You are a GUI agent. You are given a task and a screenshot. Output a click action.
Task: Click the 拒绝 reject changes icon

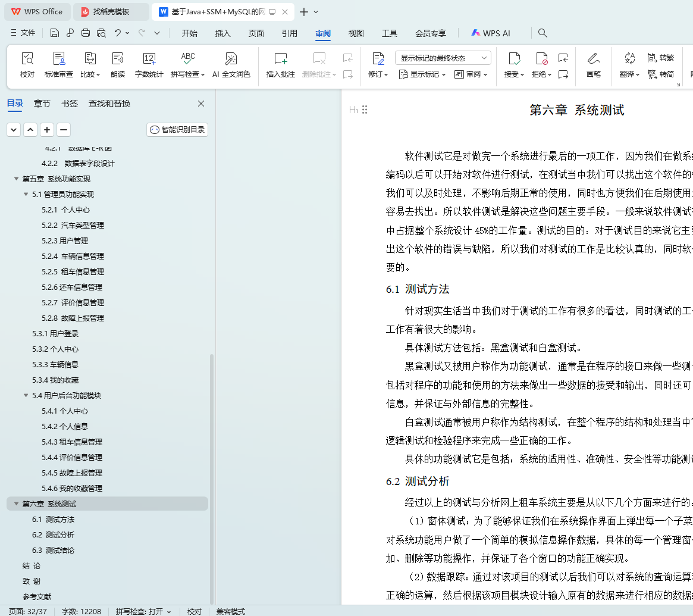[x=541, y=59]
